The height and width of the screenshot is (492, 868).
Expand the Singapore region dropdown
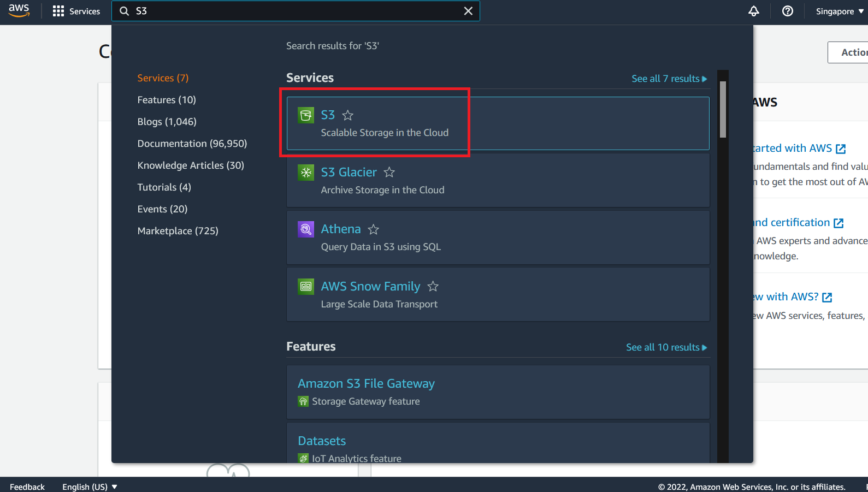(840, 11)
